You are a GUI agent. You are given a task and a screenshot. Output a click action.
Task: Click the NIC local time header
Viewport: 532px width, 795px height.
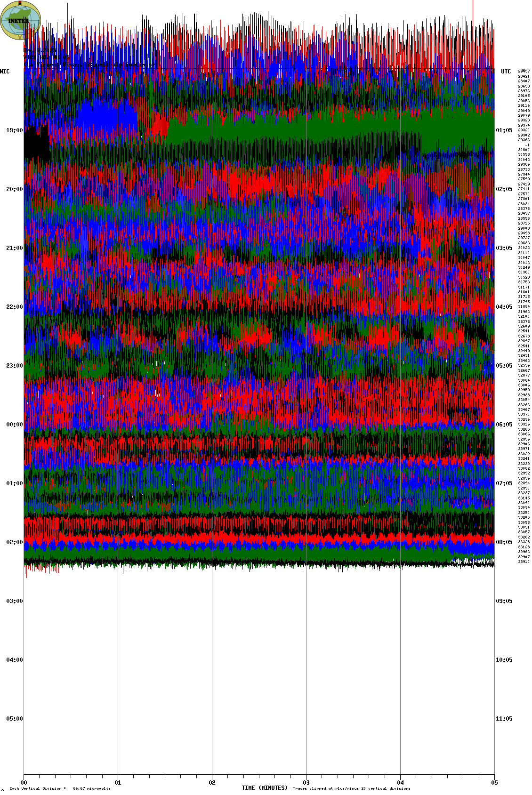5,72
